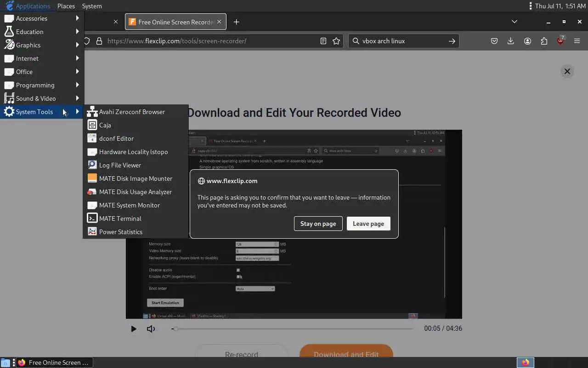Open Hardware Locality lstopo
Image resolution: width=588 pixels, height=368 pixels.
(x=136, y=152)
